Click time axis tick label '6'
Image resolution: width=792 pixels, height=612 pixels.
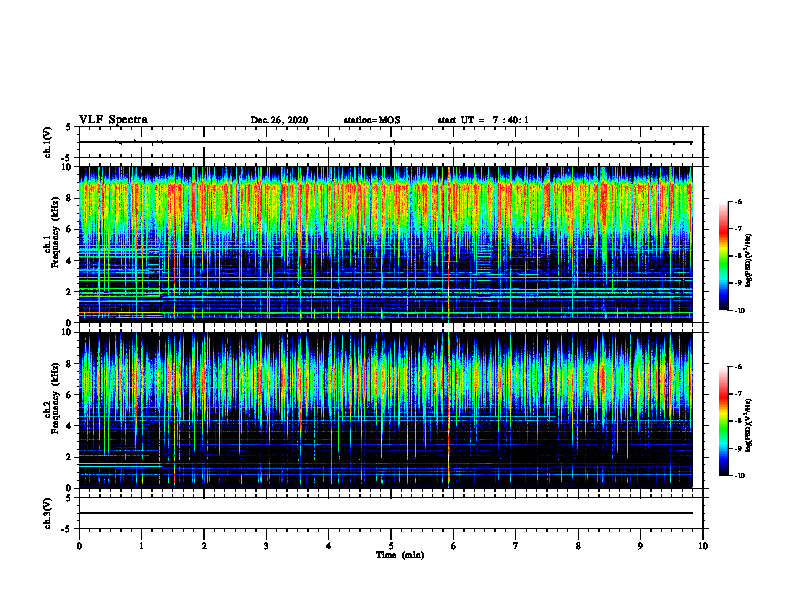(454, 546)
